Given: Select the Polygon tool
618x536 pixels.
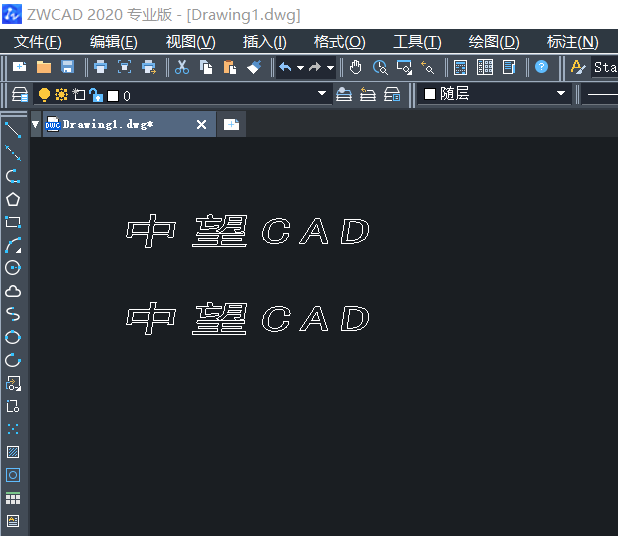Looking at the screenshot, I should 13,199.
